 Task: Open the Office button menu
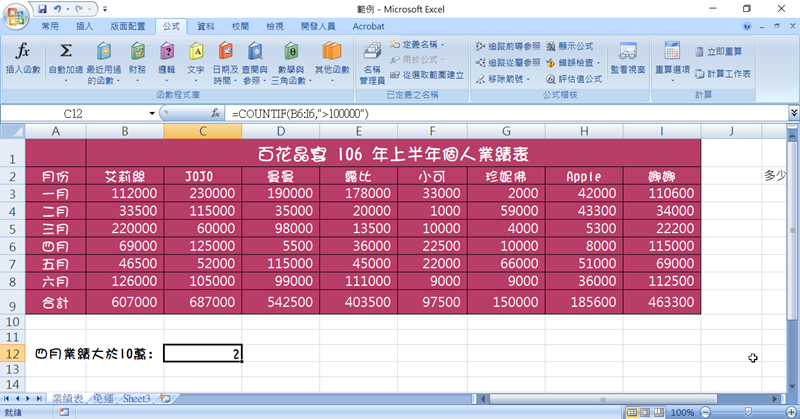tap(15, 16)
